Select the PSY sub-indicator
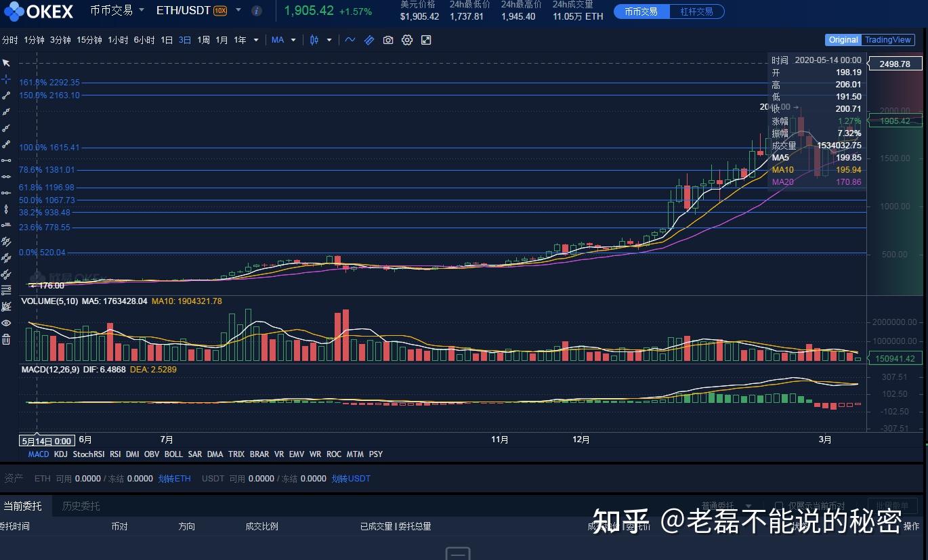Viewport: 928px width, 560px height. click(376, 454)
